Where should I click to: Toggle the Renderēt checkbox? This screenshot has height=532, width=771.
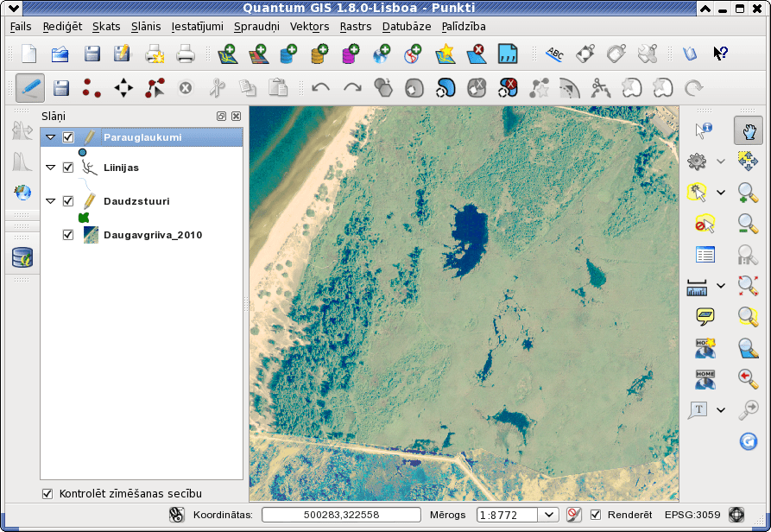coord(596,515)
